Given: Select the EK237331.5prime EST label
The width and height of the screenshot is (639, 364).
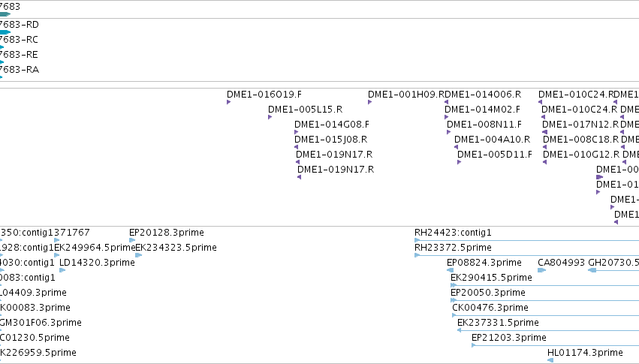Looking at the screenshot, I should (x=498, y=323).
